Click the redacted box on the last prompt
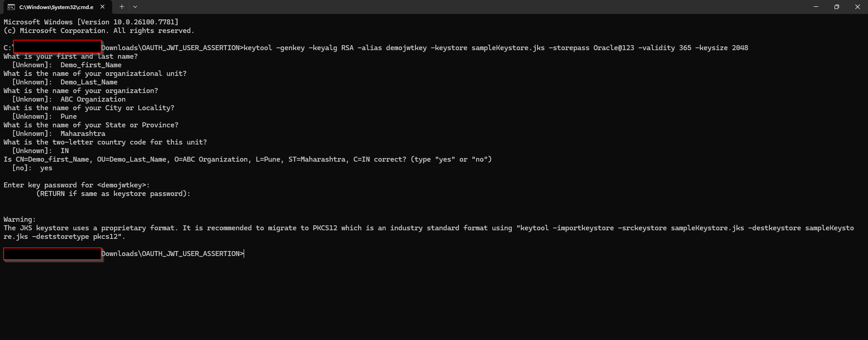 click(x=52, y=254)
